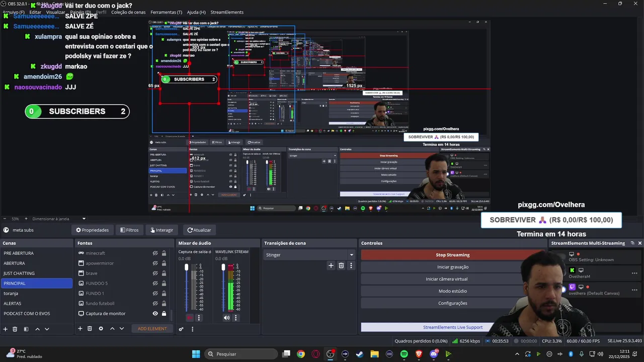
Task: Zoom out preview with minus icon
Action: pyautogui.click(x=5, y=219)
